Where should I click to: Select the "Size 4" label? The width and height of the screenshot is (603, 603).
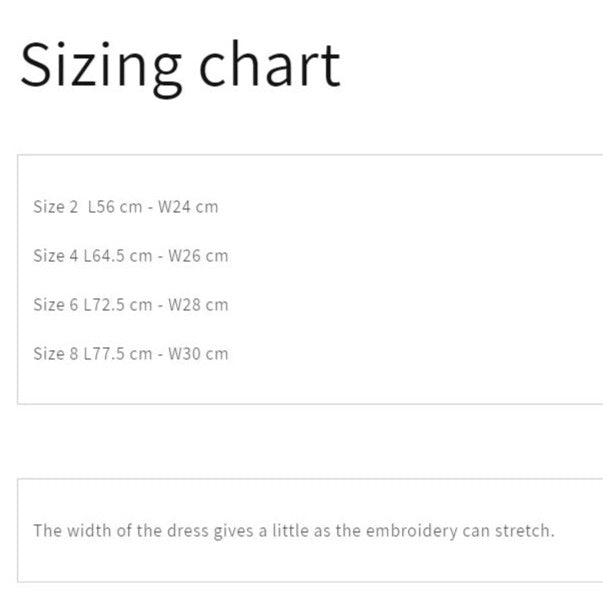(x=55, y=255)
